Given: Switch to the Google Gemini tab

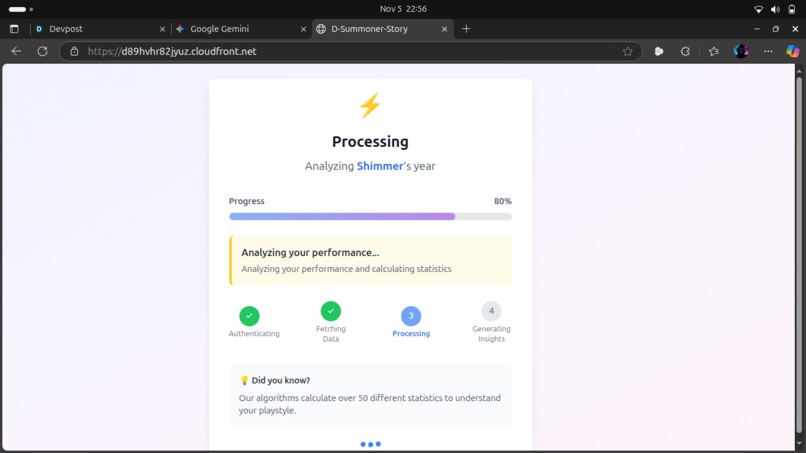Looking at the screenshot, I should [x=241, y=29].
